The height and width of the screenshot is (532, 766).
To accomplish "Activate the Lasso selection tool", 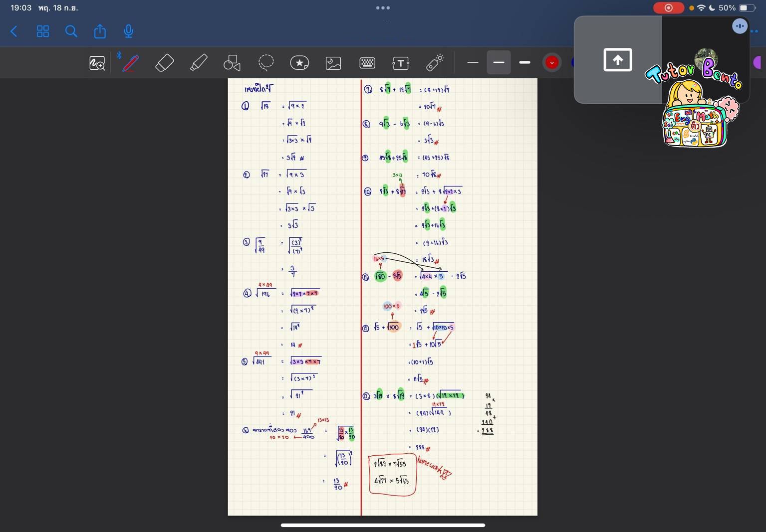I will pyautogui.click(x=266, y=63).
